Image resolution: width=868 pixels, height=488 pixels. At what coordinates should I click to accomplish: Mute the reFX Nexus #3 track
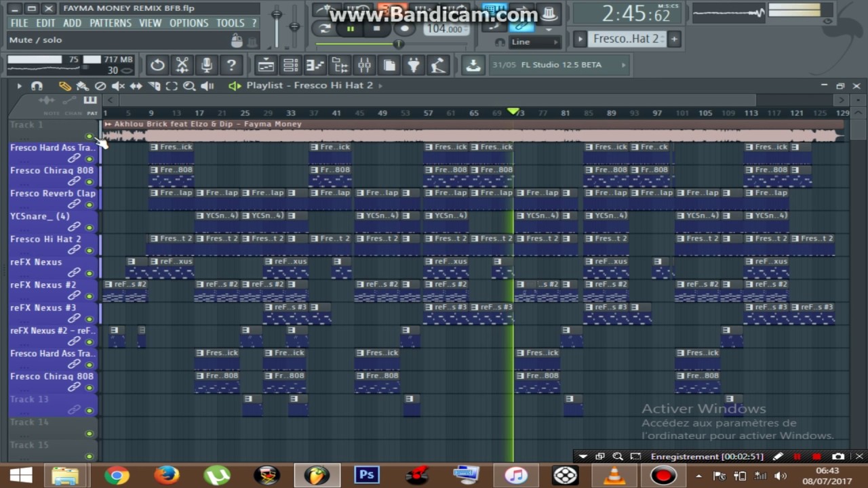tap(89, 319)
